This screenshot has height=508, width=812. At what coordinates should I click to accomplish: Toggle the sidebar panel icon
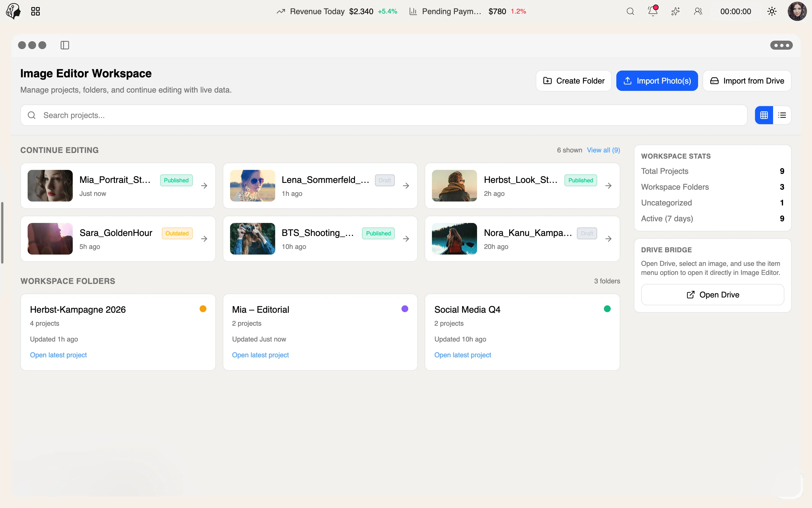[65, 45]
